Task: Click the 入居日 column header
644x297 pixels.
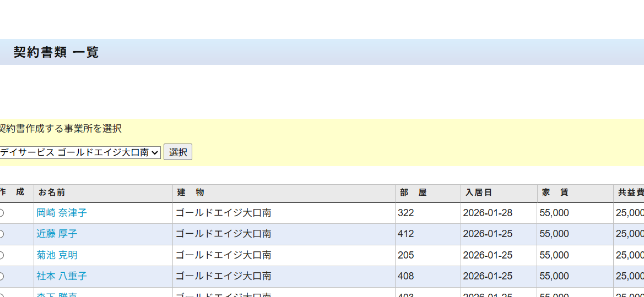Action: (x=479, y=193)
